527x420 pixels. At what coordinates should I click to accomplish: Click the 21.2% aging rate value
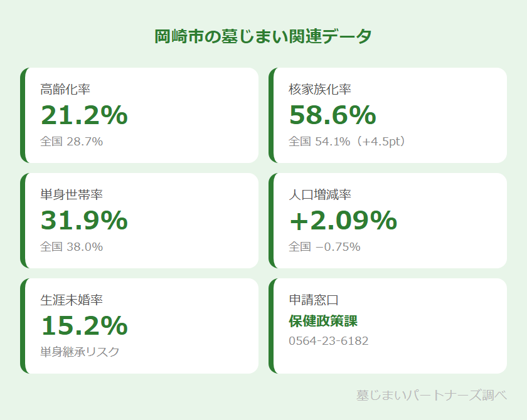click(84, 115)
